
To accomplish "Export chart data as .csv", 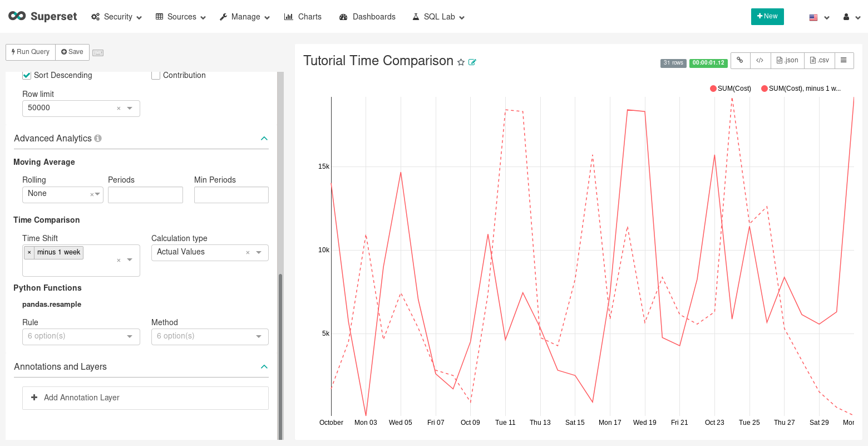I will (819, 61).
